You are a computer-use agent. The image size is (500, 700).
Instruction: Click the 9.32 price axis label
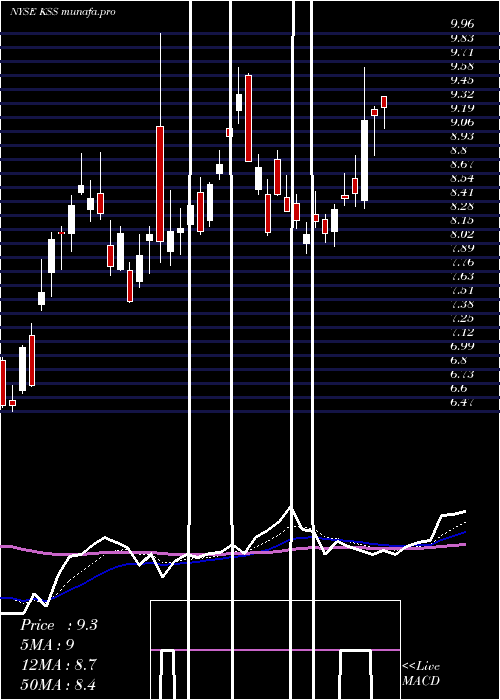462,94
